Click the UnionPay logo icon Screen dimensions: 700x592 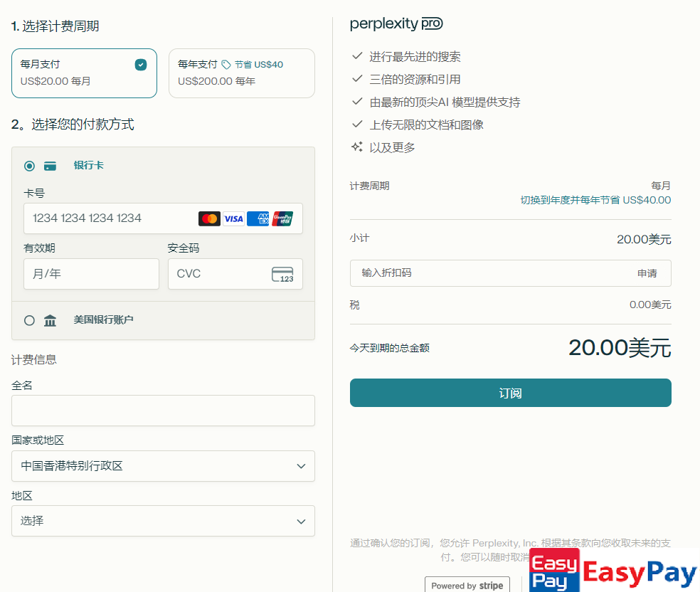[282, 218]
